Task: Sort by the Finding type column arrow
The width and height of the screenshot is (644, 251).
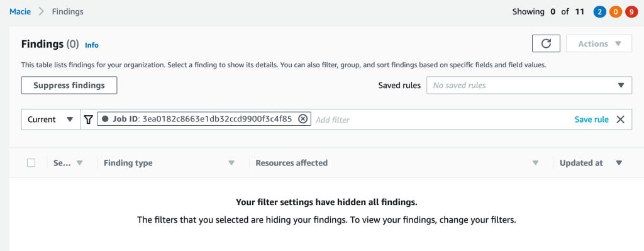Action: 231,163
